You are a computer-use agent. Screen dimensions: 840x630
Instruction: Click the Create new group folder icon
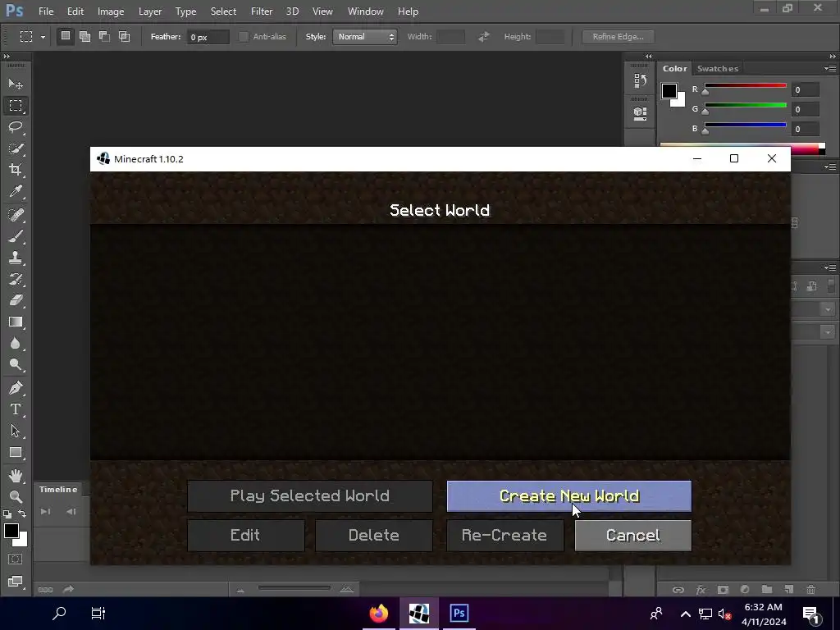click(x=767, y=589)
